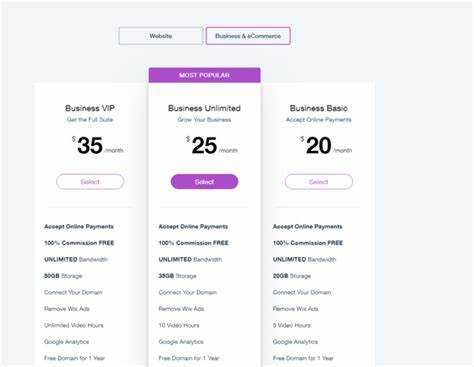
Task: Open the Business & eCommerce tab
Action: [248, 36]
